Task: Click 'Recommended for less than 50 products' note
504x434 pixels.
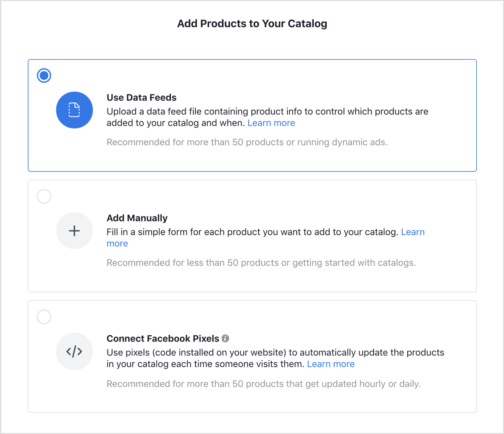Action: (x=261, y=263)
